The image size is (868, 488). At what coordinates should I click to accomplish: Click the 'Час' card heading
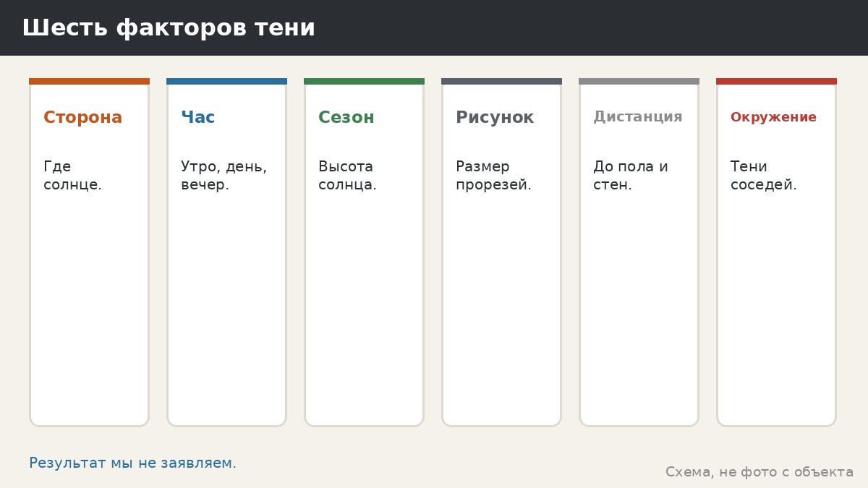pos(197,117)
